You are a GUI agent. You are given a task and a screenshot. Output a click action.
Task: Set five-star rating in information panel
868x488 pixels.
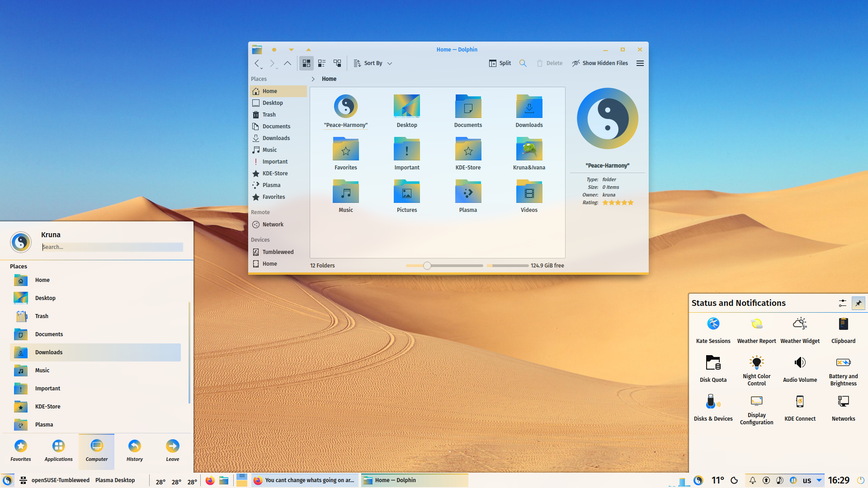[631, 203]
